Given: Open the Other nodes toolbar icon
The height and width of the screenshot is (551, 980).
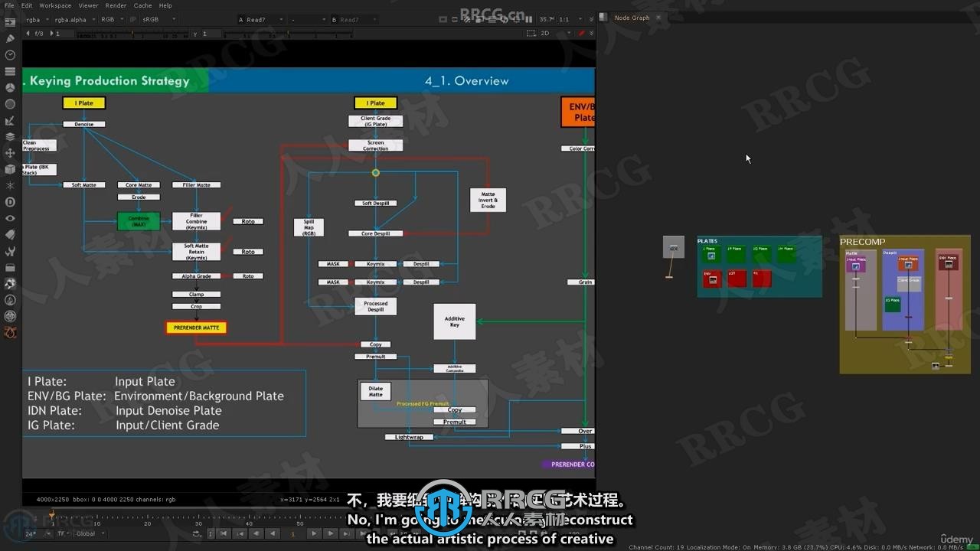Looking at the screenshot, I should point(10,268).
